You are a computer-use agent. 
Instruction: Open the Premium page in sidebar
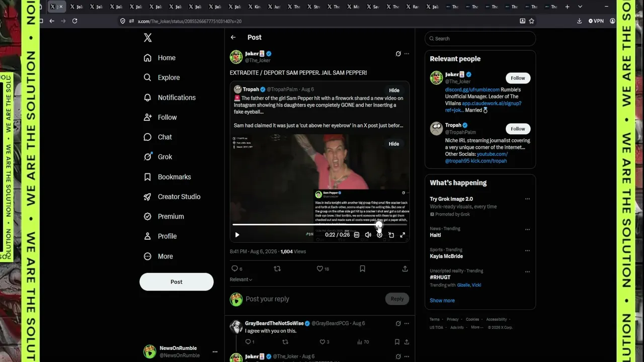click(164, 216)
